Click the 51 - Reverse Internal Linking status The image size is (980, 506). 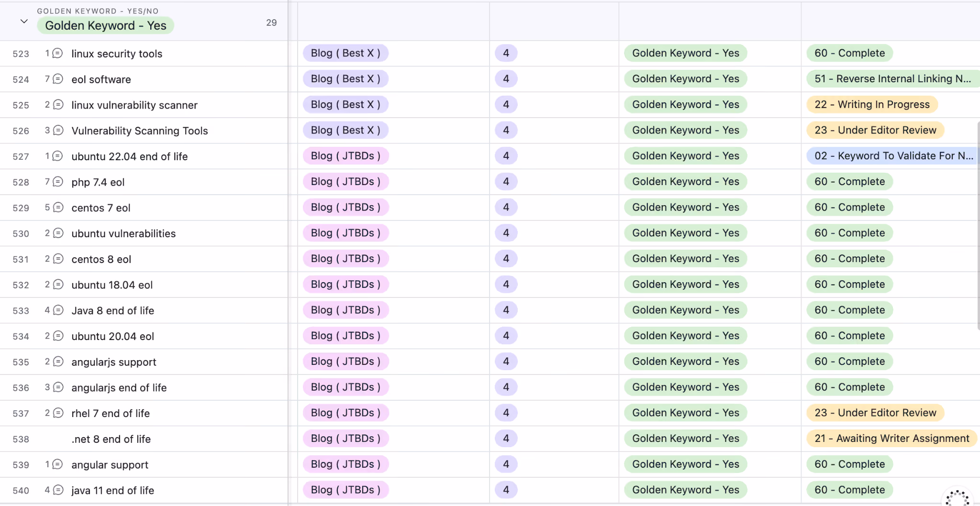(893, 79)
